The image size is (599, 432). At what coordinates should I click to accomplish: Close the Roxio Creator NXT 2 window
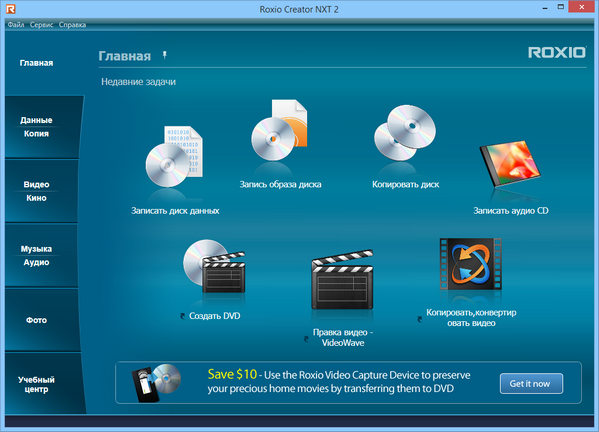tap(581, 7)
